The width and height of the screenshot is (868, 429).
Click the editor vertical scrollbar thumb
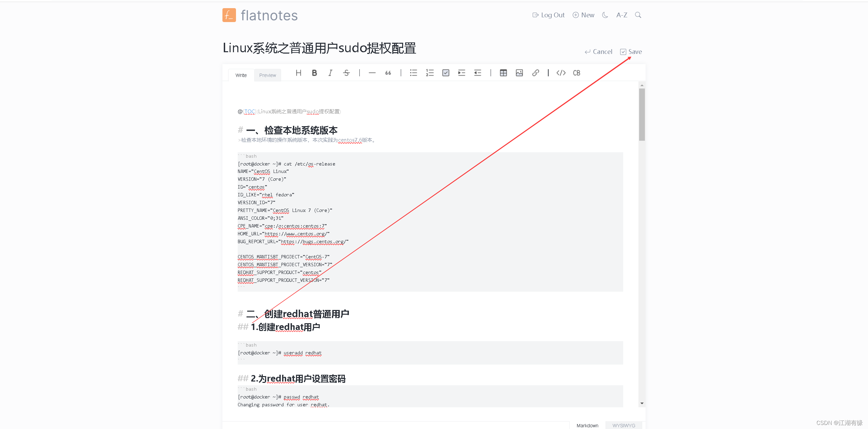click(x=642, y=115)
